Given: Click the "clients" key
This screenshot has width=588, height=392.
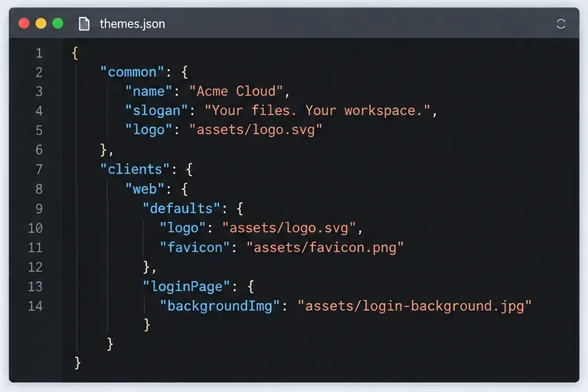Looking at the screenshot, I should click(135, 169).
